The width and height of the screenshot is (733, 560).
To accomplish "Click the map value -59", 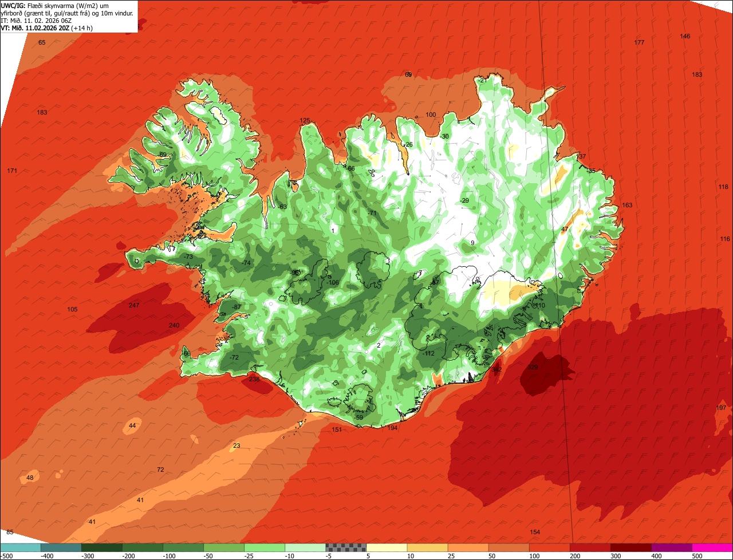I will tap(358, 417).
